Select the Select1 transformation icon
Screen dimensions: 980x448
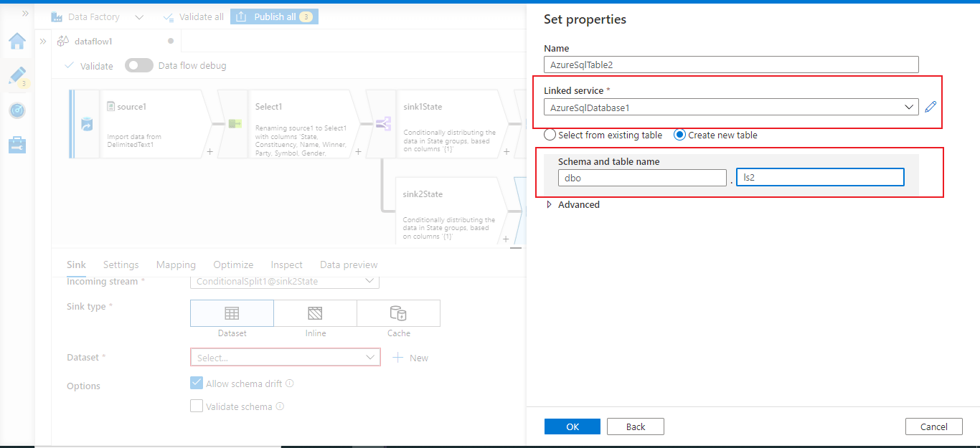(235, 124)
